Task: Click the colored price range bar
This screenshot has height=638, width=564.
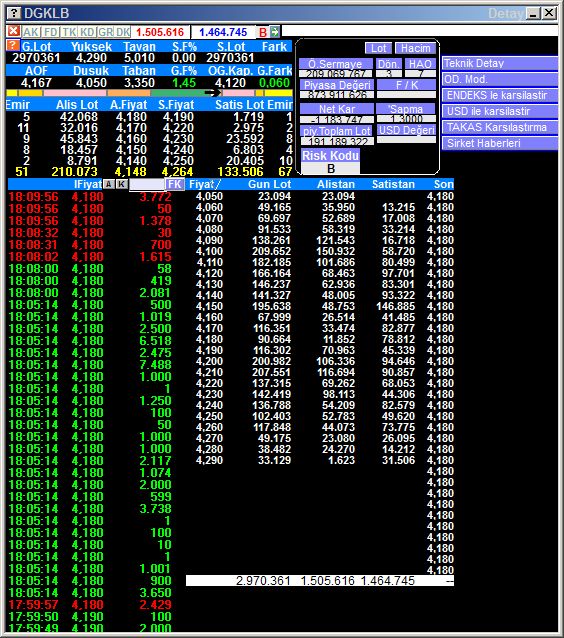Action: tap(149, 93)
